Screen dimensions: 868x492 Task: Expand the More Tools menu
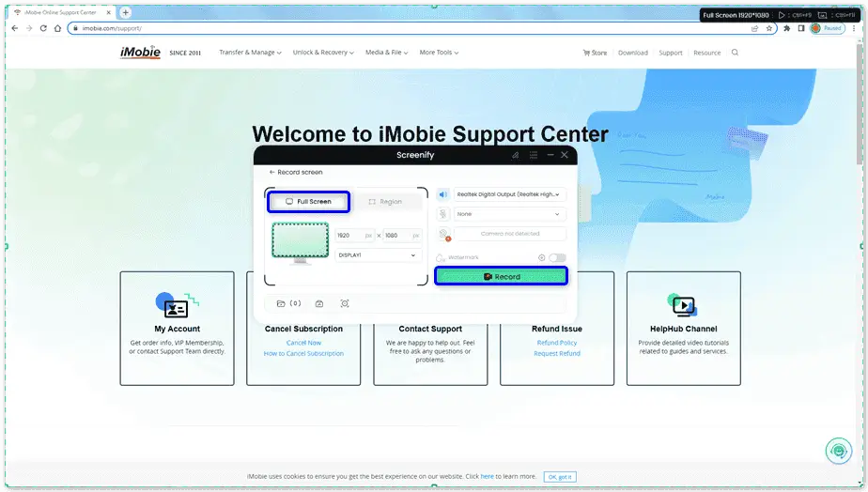[x=439, y=53]
